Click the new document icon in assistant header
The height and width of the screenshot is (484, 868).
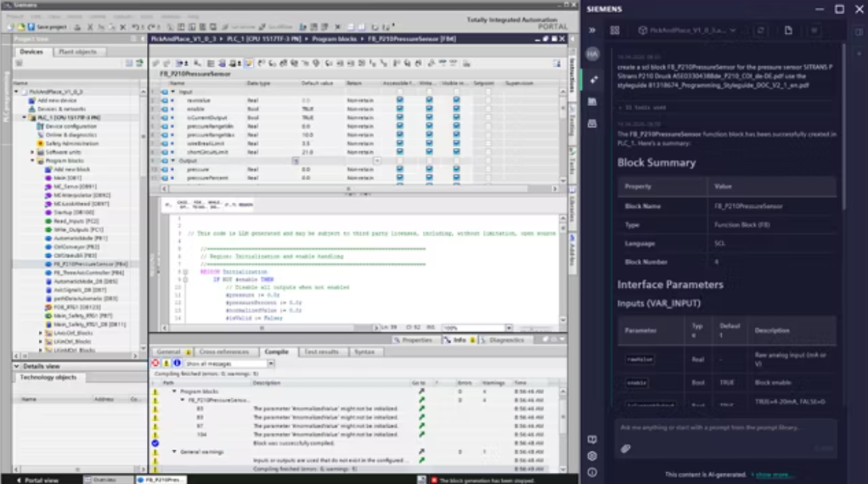(x=788, y=31)
